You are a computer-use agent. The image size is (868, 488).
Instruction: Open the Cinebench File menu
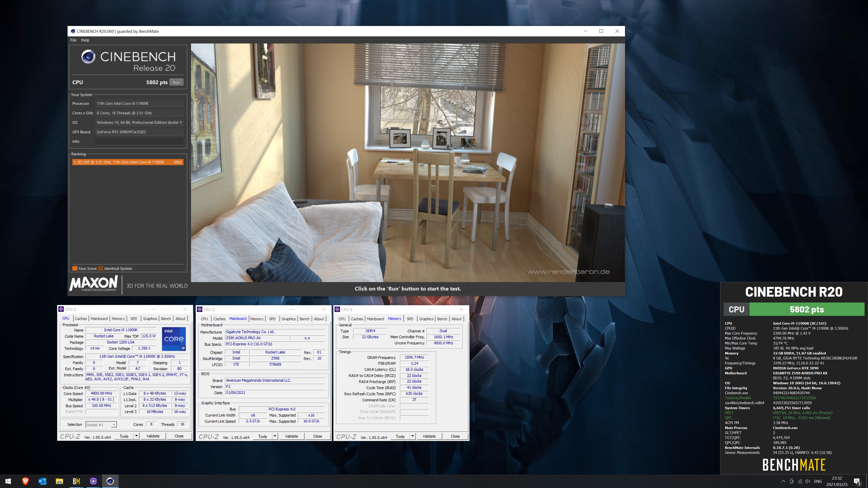(73, 40)
